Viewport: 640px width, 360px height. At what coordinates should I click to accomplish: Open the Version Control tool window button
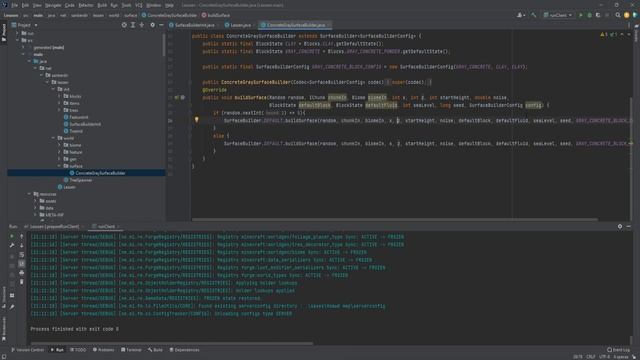[28, 350]
